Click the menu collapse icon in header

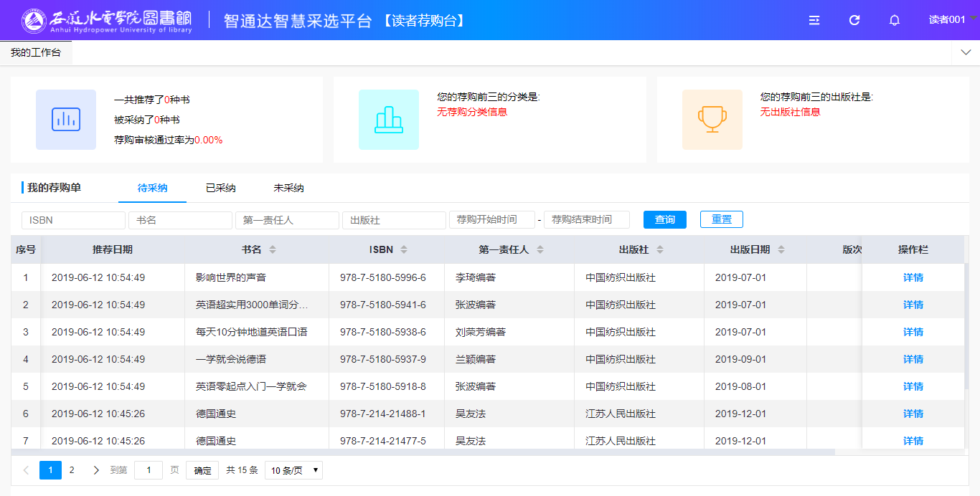click(x=814, y=20)
